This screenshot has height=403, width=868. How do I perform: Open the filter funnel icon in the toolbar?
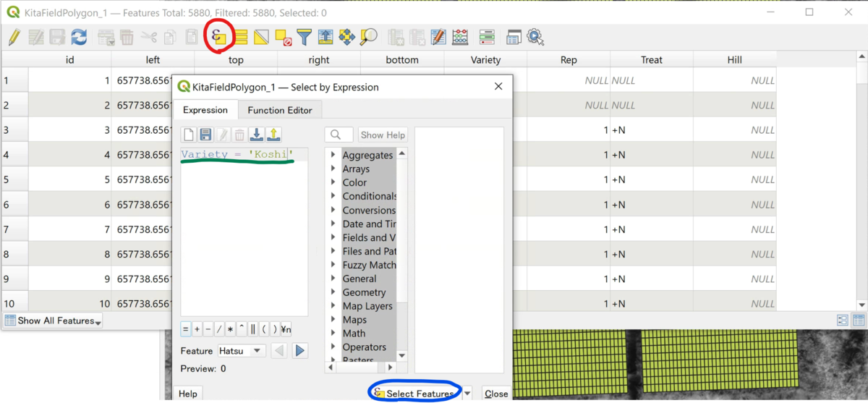(304, 37)
